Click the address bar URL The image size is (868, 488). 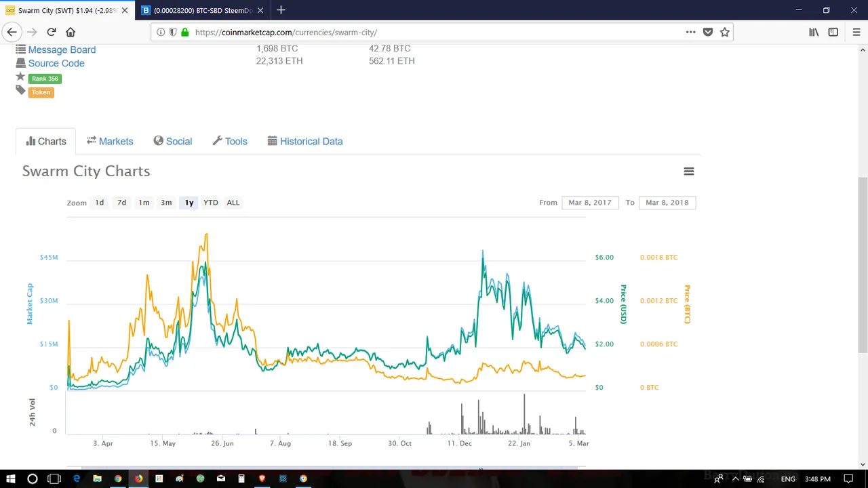click(285, 32)
